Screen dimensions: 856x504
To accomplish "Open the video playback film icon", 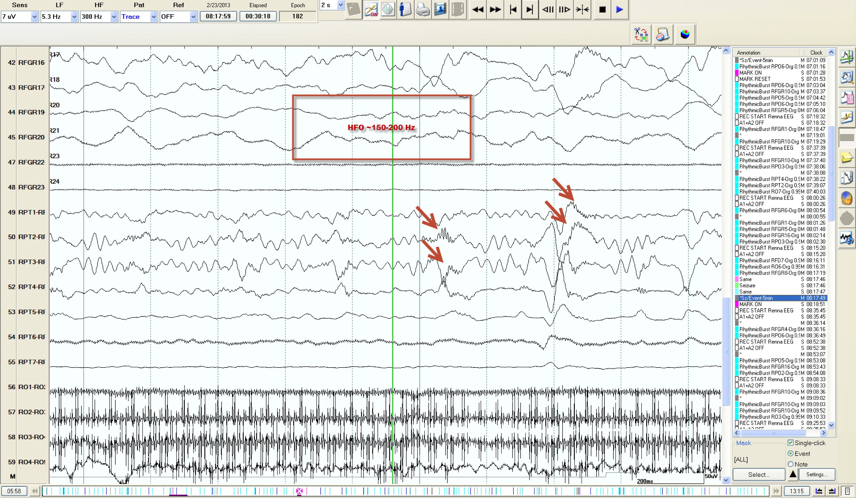I will point(440,10).
